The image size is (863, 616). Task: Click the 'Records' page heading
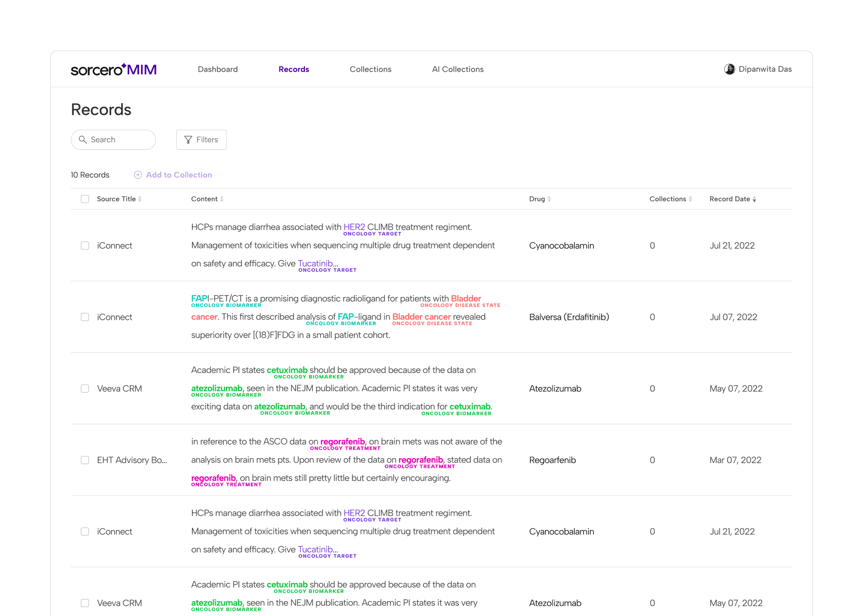click(101, 109)
